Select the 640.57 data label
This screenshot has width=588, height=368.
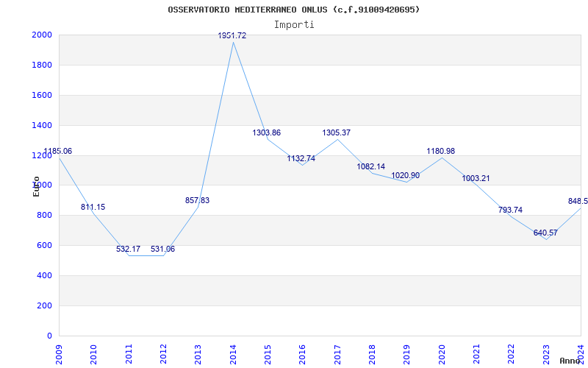coord(545,233)
